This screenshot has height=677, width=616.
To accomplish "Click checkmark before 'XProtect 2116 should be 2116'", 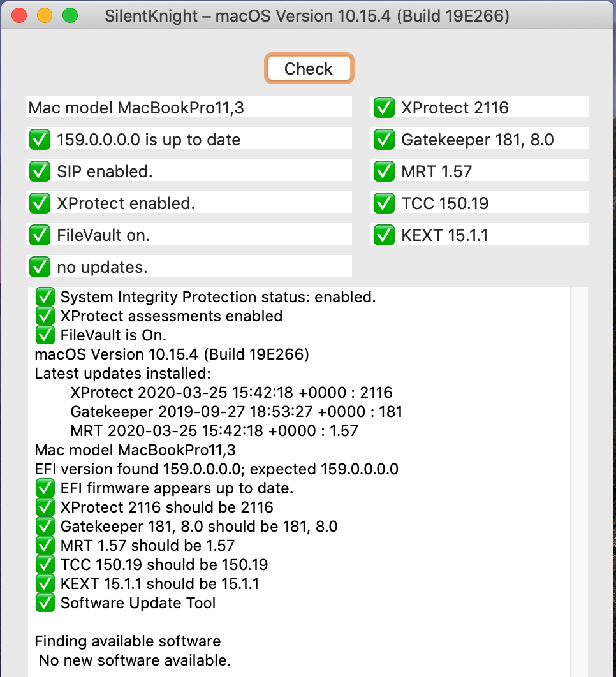I will (x=45, y=507).
